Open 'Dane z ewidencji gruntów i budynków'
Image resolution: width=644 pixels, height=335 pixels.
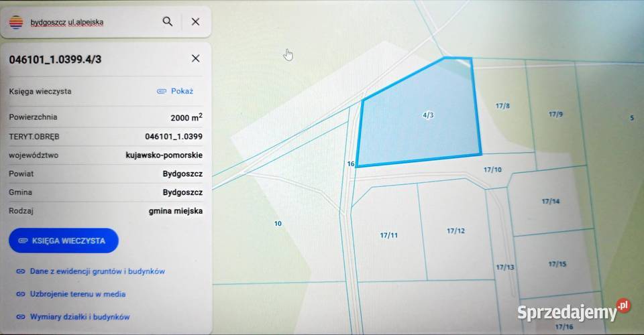click(97, 271)
